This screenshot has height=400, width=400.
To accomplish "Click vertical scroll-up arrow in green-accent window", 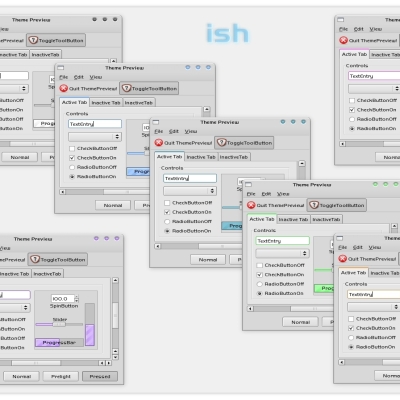I will pos(394,226).
